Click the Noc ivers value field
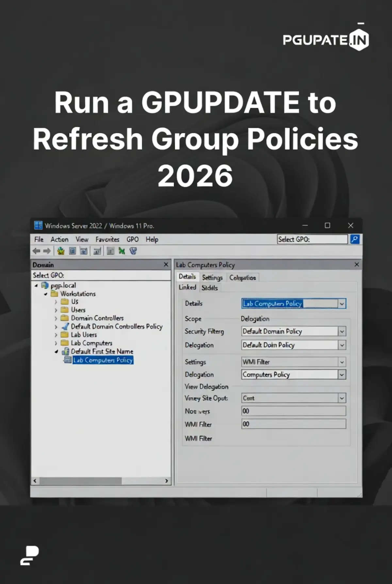392x584 pixels. (x=294, y=411)
